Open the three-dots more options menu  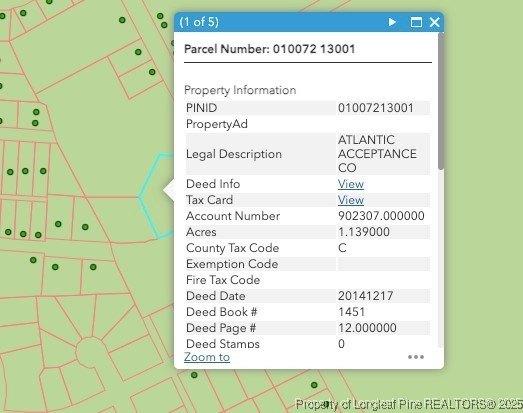(x=416, y=357)
